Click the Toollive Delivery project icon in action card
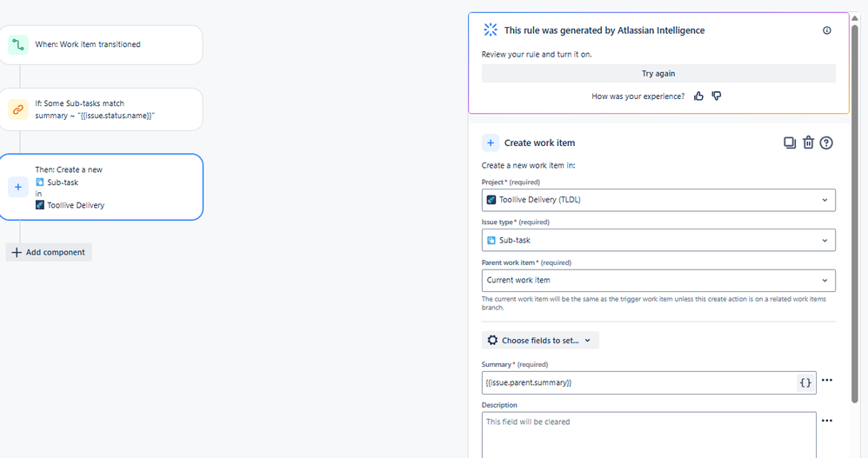This screenshot has height=458, width=868. pyautogui.click(x=39, y=204)
